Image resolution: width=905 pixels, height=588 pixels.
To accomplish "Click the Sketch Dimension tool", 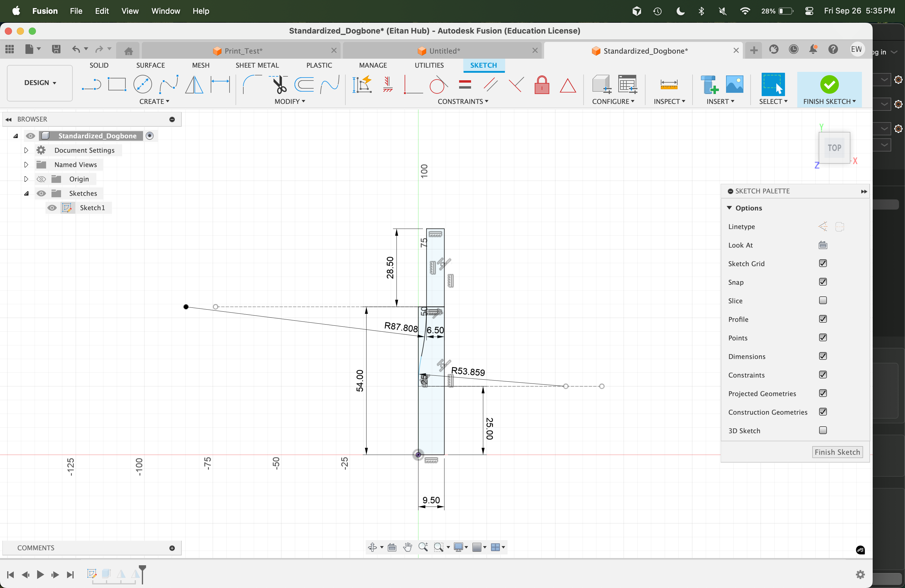I will pos(221,84).
